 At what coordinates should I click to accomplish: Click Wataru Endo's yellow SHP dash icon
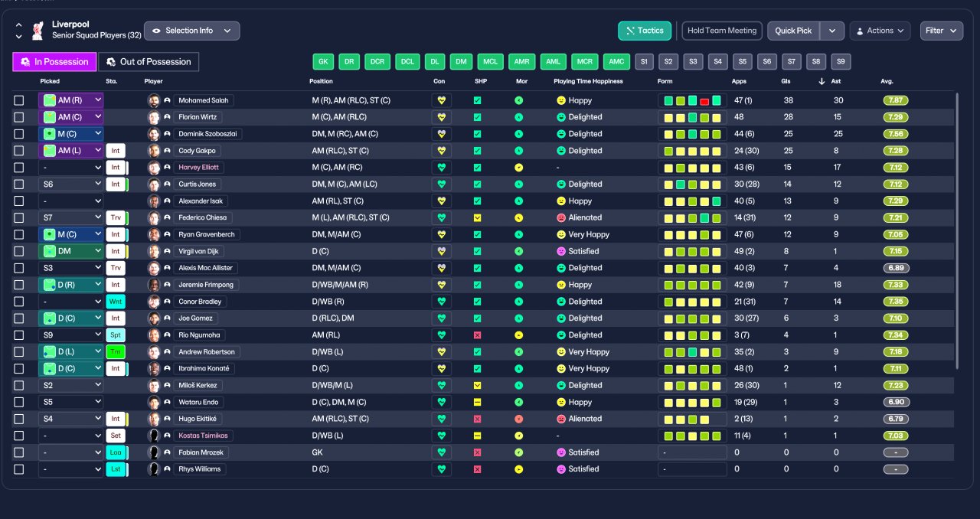477,402
